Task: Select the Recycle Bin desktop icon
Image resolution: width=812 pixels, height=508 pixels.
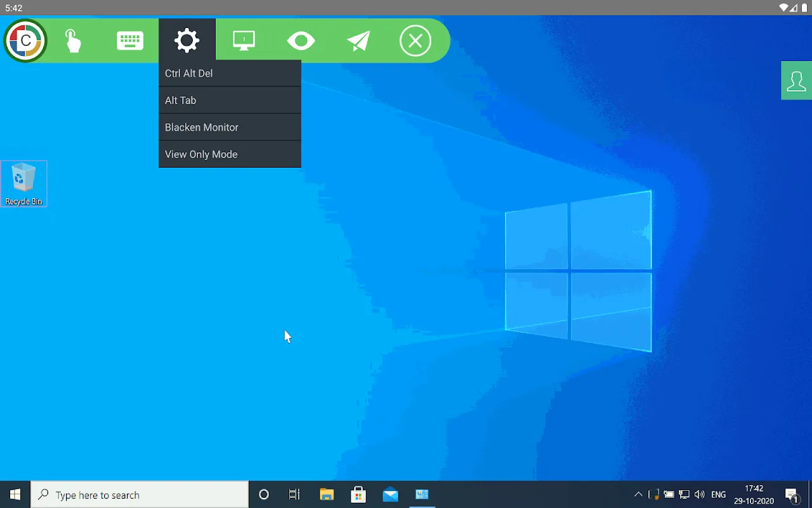Action: (x=24, y=184)
